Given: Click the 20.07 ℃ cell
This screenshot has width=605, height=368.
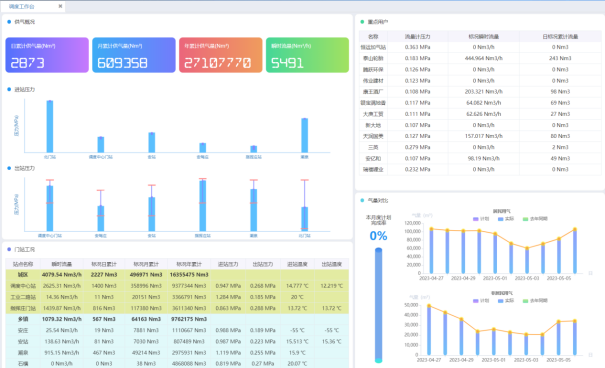Looking at the screenshot, I should [297, 363].
